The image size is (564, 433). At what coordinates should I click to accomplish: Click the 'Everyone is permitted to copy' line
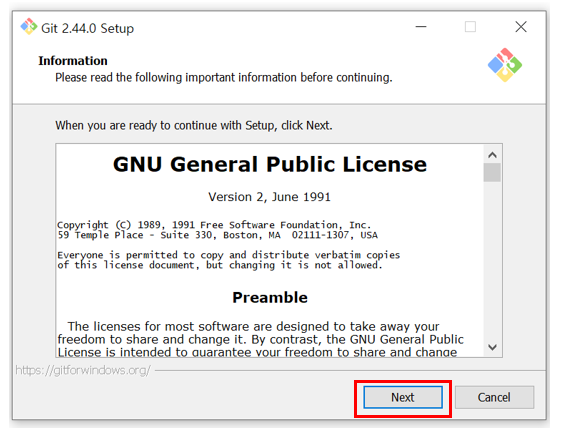coord(228,255)
